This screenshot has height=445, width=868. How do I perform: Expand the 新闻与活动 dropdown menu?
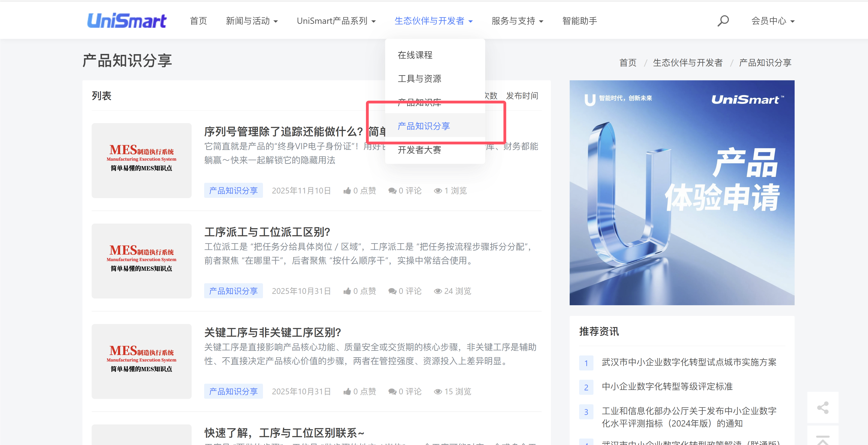252,21
